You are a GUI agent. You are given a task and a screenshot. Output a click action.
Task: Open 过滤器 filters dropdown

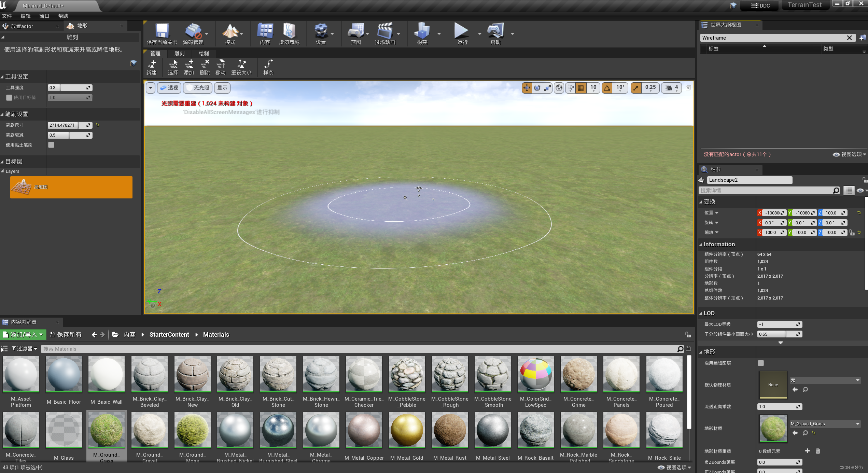(x=25, y=349)
